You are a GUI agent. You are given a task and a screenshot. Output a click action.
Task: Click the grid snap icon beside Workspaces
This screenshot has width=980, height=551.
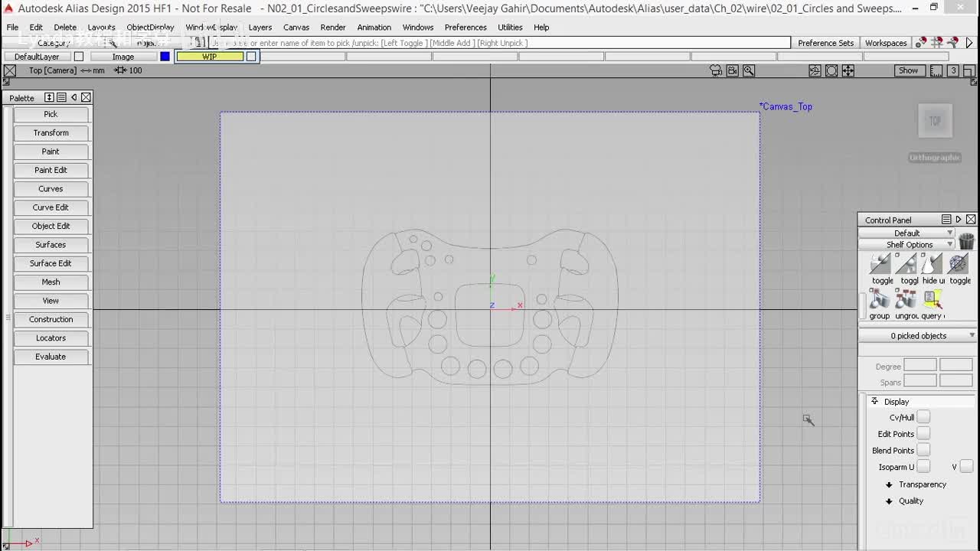[x=937, y=43]
